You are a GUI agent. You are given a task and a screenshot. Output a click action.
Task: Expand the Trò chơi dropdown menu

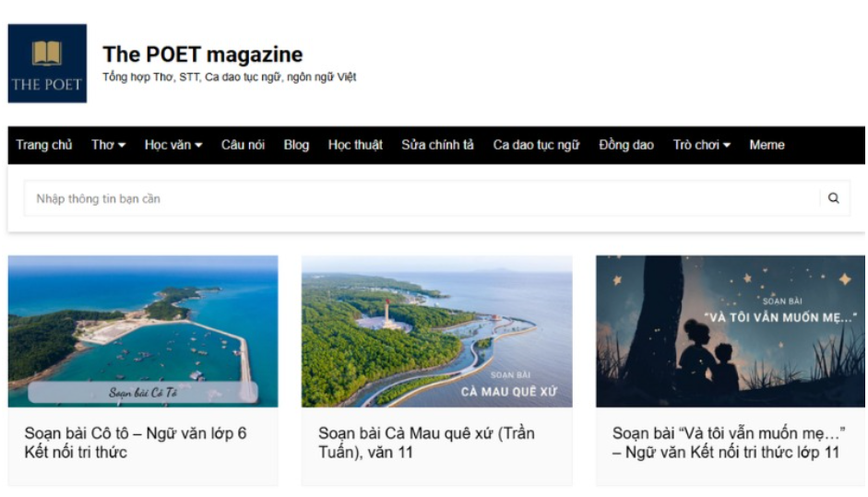pos(701,145)
